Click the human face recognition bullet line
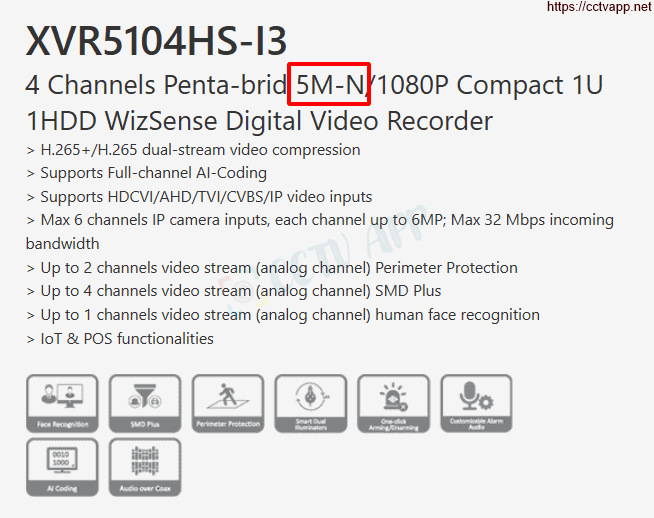The height and width of the screenshot is (518, 654). tap(283, 315)
